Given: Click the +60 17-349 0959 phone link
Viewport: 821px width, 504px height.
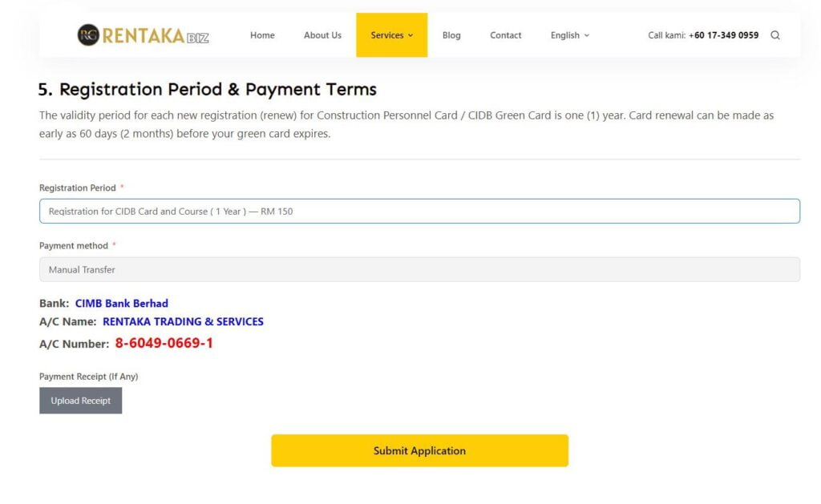Looking at the screenshot, I should (724, 35).
